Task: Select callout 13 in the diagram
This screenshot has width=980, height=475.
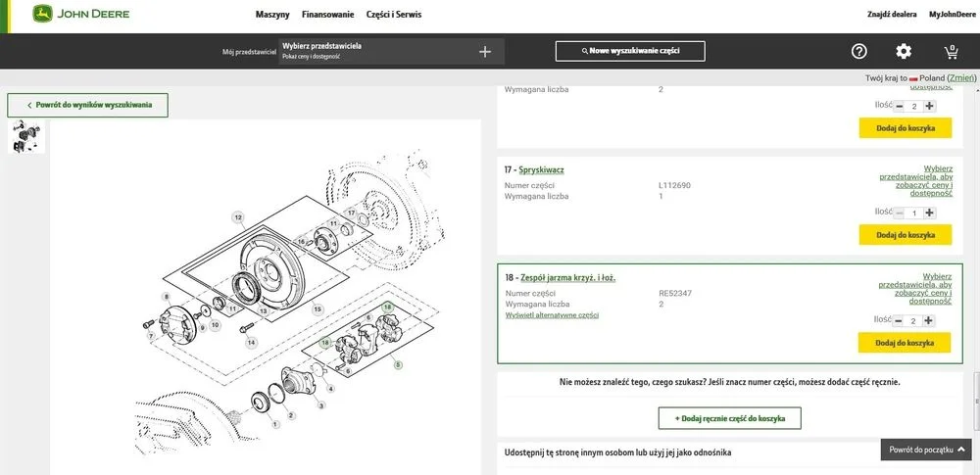Action: (x=263, y=310)
